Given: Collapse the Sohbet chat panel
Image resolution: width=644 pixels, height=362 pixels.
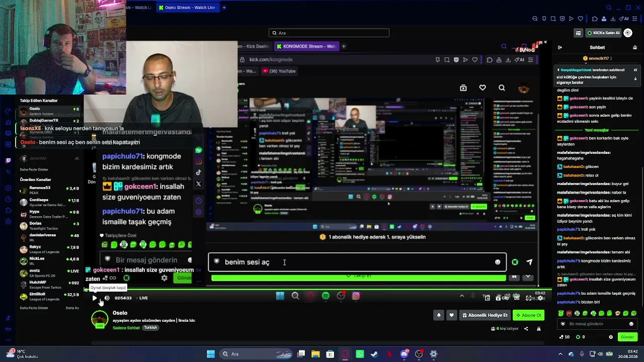Looking at the screenshot, I should pyautogui.click(x=560, y=47).
